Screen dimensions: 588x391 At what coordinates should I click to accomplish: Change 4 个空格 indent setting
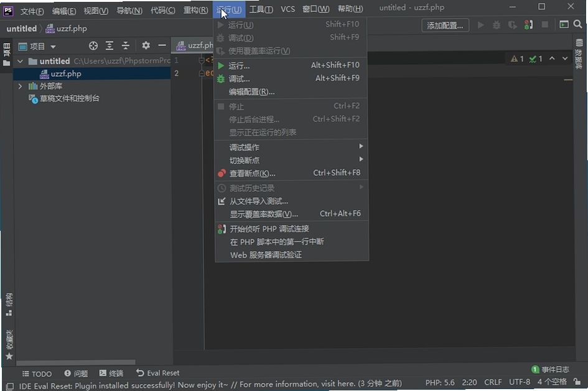[x=552, y=381]
